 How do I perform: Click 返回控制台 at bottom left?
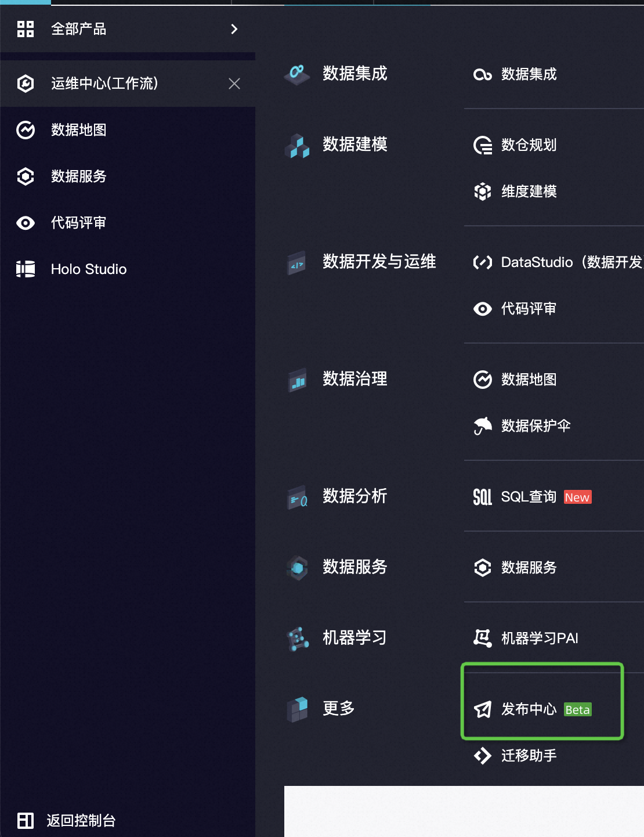(x=81, y=820)
